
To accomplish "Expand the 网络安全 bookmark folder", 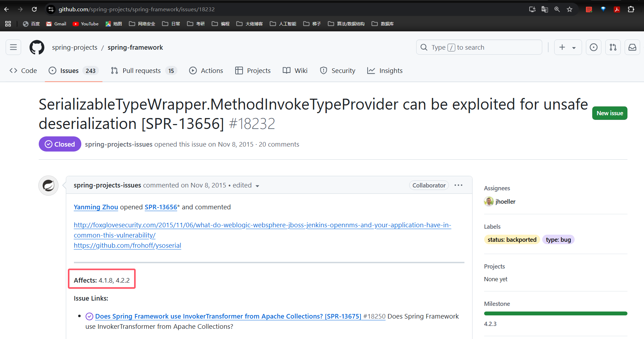I will (x=142, y=24).
